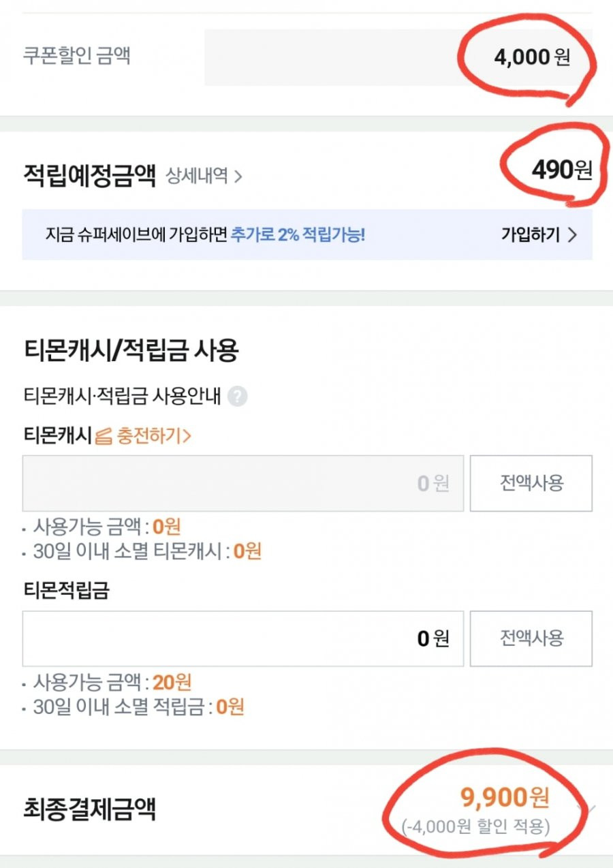Click the 가입하기 arrow link
This screenshot has width=613, height=868.
[x=539, y=235]
